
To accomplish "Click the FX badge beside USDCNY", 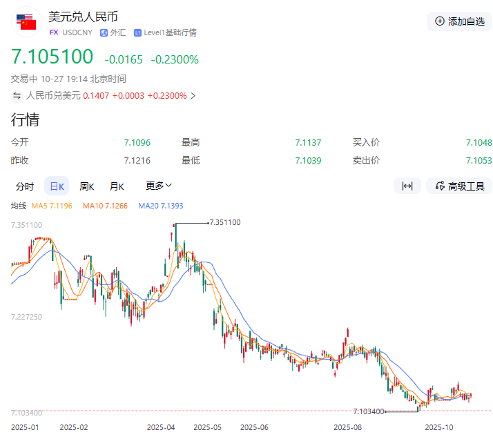I will pyautogui.click(x=54, y=32).
